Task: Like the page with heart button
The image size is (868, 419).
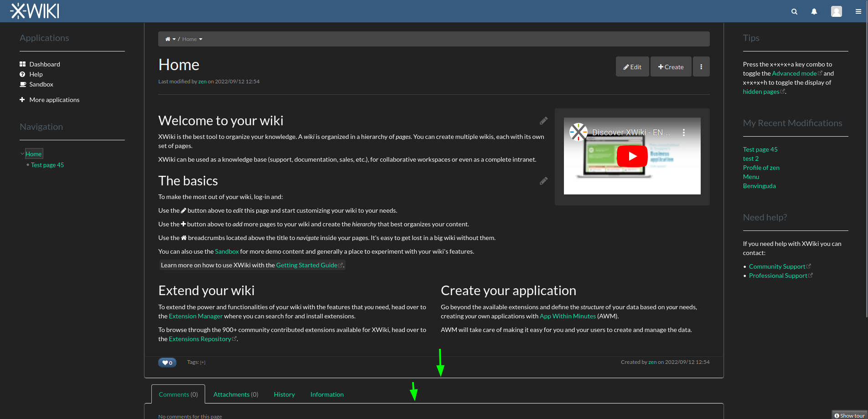Action: [x=167, y=363]
